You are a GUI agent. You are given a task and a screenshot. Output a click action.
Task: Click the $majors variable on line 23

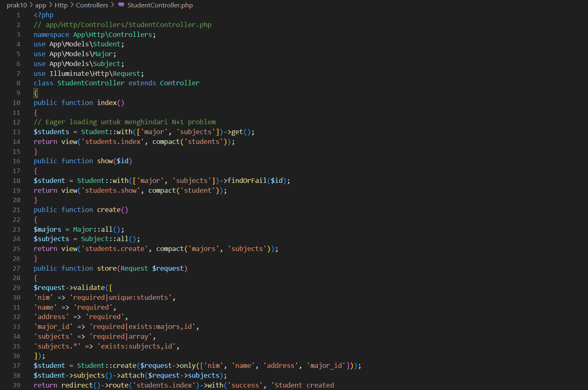pos(47,230)
